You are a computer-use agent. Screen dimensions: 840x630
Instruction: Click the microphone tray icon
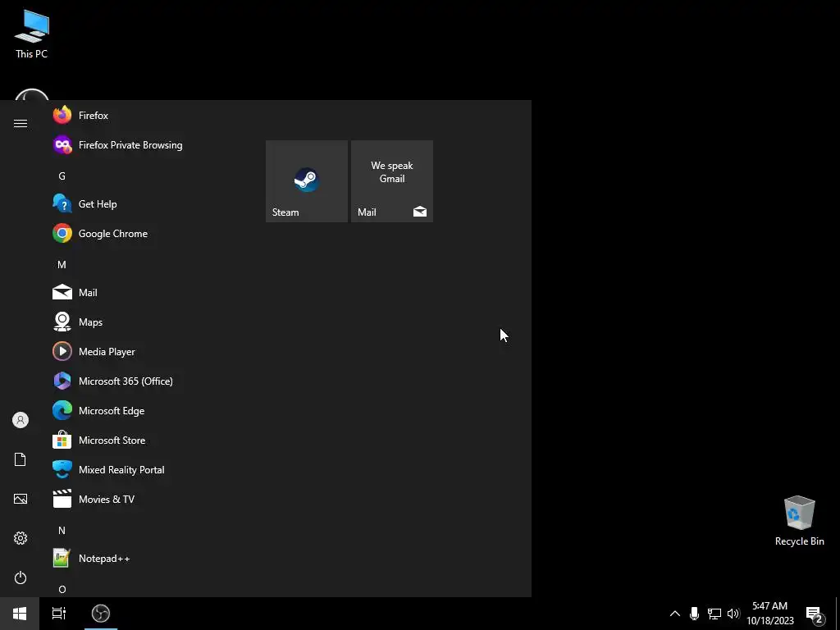694,614
